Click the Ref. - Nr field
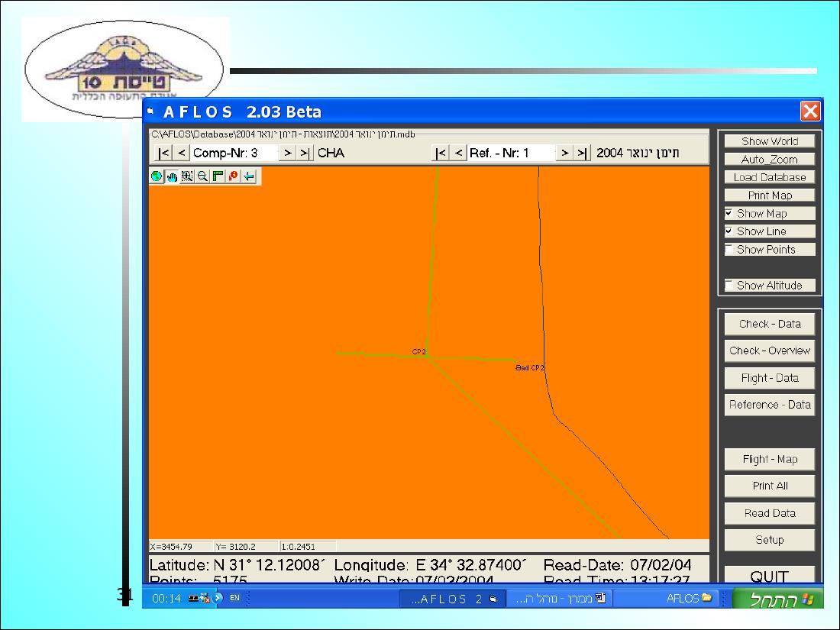 [x=511, y=153]
